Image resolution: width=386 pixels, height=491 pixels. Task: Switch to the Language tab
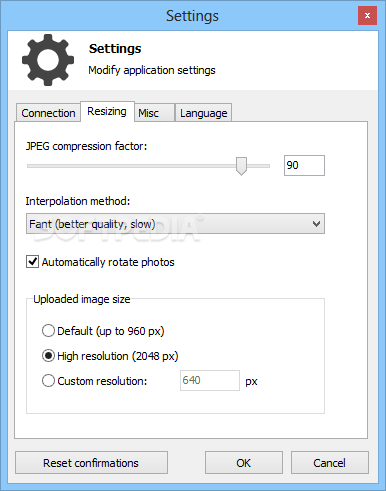203,113
